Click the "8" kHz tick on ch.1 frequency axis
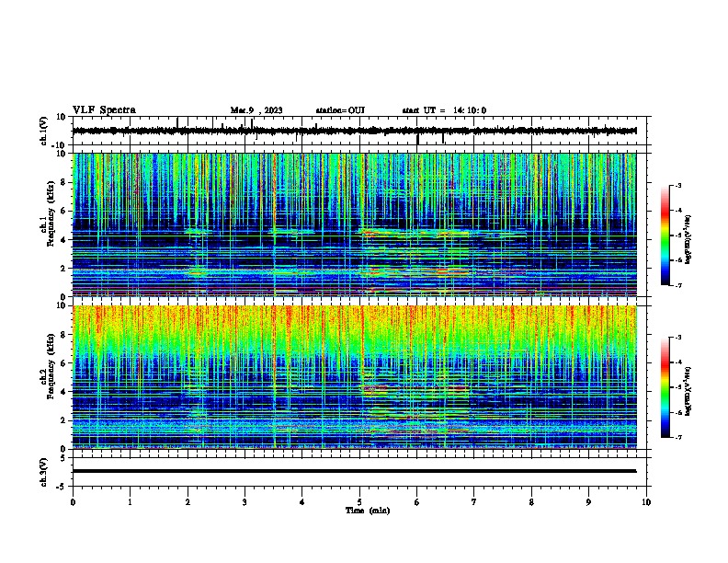The image size is (728, 563). (x=63, y=182)
